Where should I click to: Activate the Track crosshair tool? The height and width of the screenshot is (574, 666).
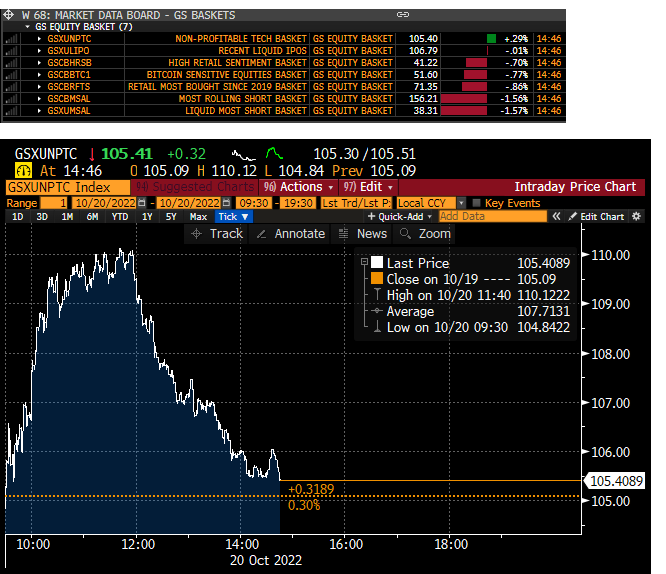216,234
